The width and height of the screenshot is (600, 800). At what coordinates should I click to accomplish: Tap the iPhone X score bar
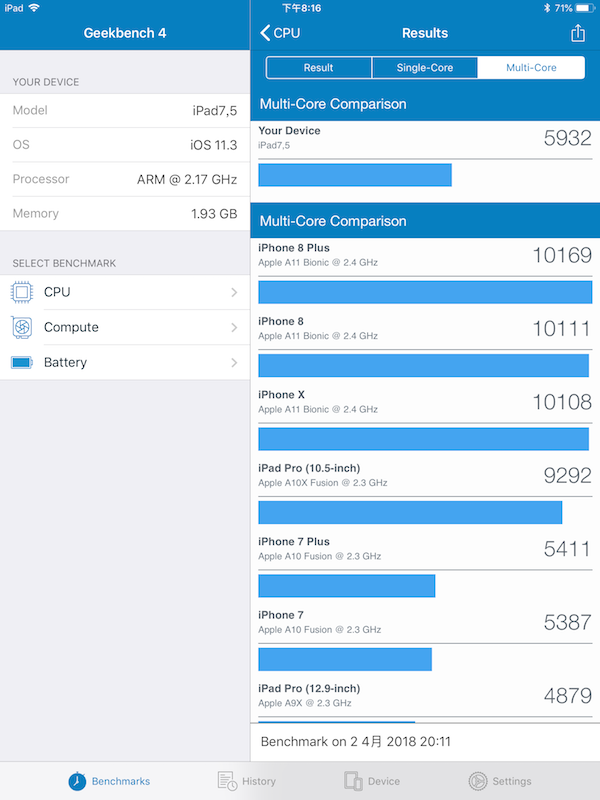423,439
